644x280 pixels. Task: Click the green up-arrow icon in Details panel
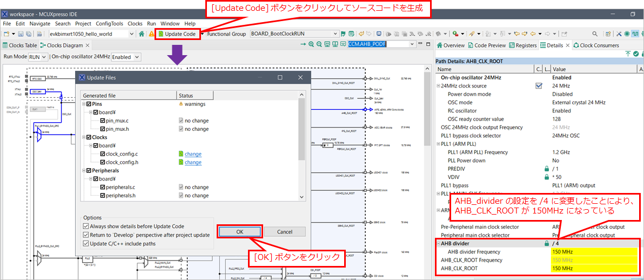point(628,54)
